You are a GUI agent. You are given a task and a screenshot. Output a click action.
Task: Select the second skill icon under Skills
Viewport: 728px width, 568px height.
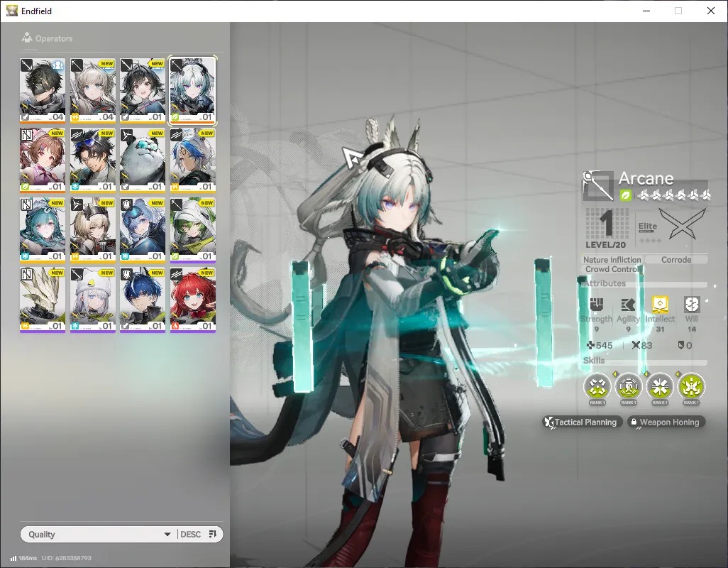[629, 386]
